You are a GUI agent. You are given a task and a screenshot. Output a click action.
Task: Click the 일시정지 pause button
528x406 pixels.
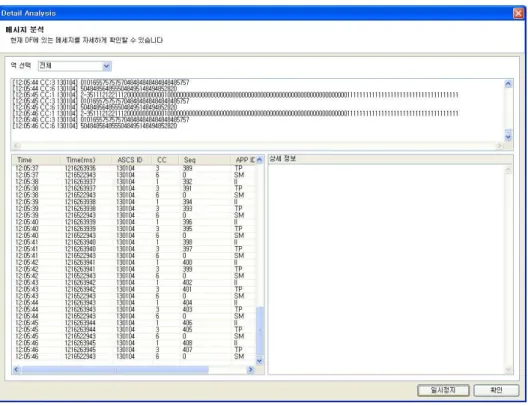(x=443, y=390)
